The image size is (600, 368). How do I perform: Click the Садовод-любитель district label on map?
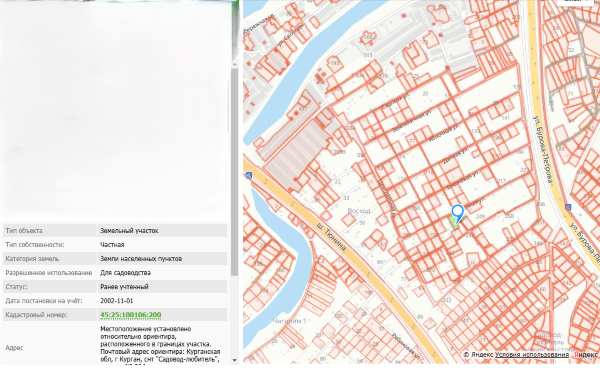(x=549, y=339)
